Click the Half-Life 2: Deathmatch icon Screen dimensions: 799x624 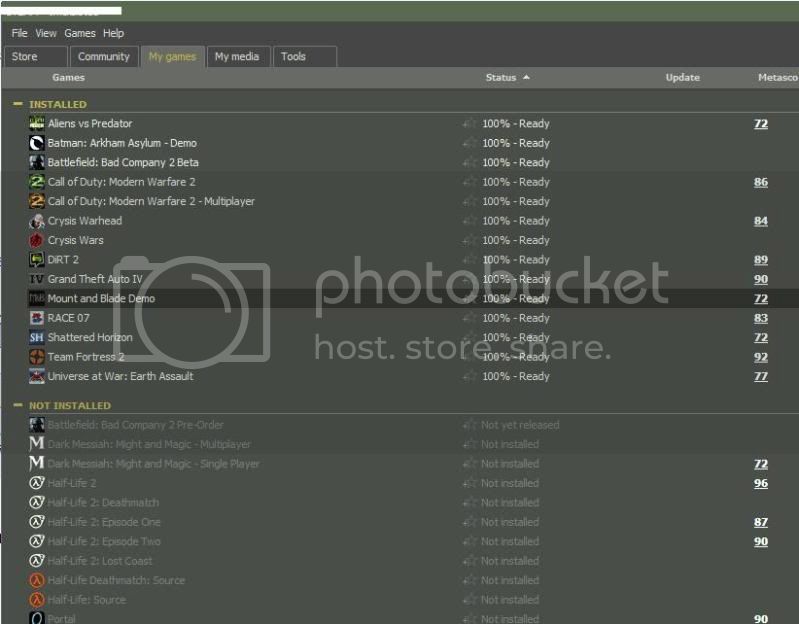pos(37,502)
